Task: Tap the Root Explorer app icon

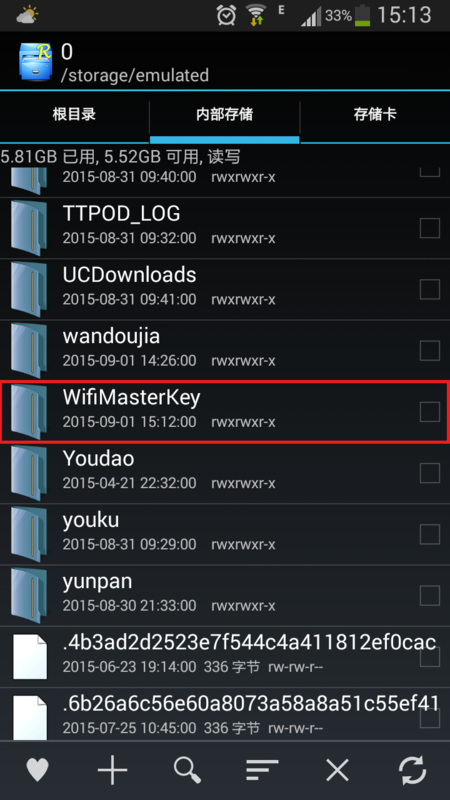Action: click(x=36, y=62)
